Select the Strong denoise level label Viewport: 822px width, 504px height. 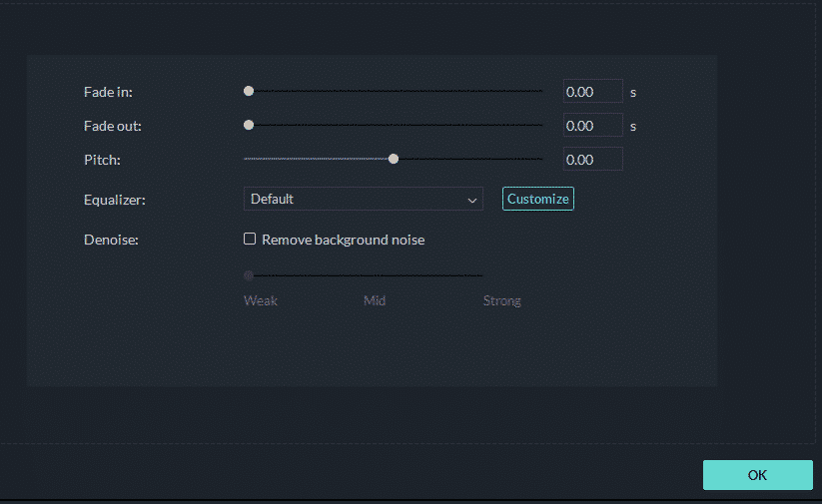coord(501,300)
